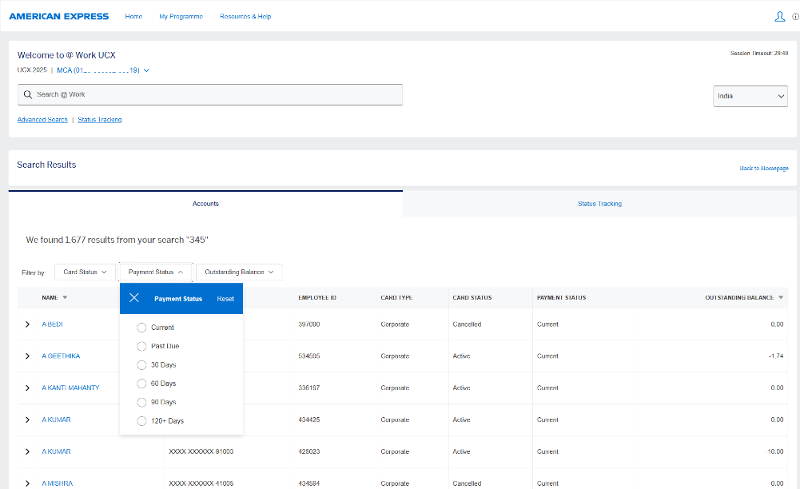
Task: Select the 120+ Days radio option
Action: pyautogui.click(x=142, y=421)
